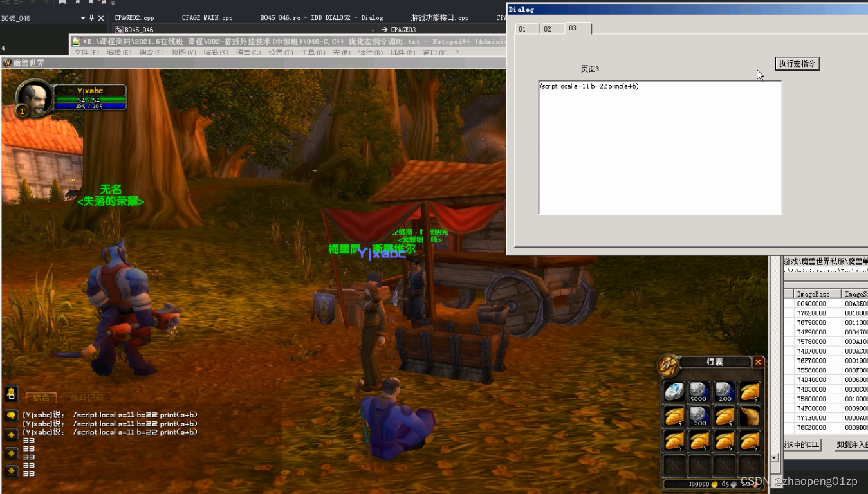Click the Y|xabc name plate in unit frame

pos(89,91)
